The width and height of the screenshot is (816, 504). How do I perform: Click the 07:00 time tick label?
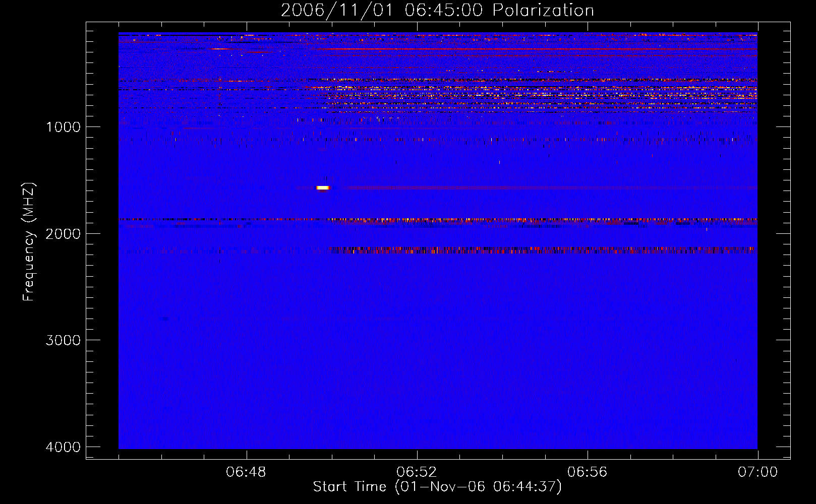pyautogui.click(x=757, y=472)
